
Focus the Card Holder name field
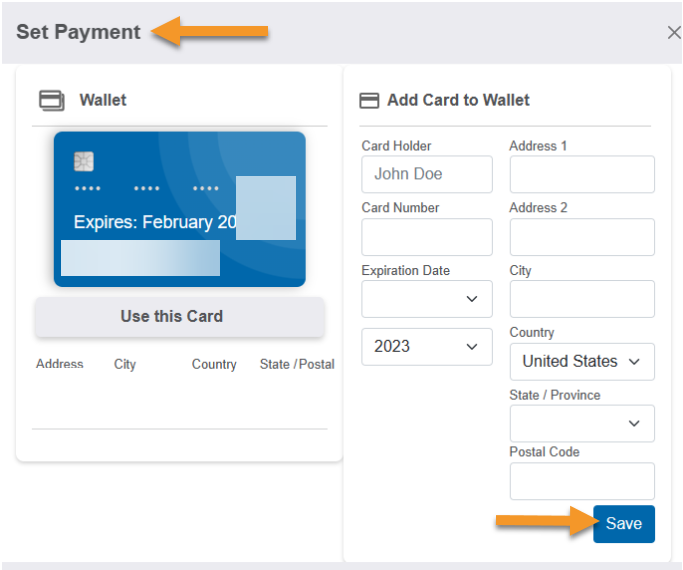[427, 174]
